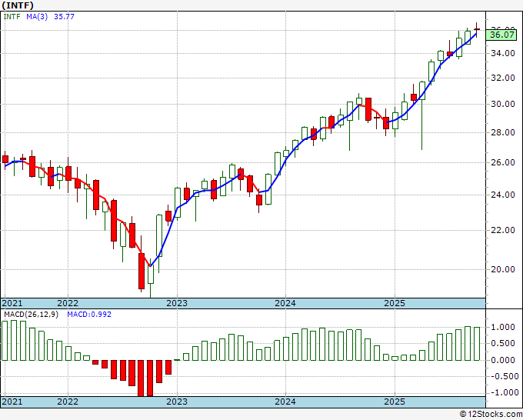This screenshot has height=420, width=523.
Task: Click the 26.00 price axis label
Action: click(502, 162)
